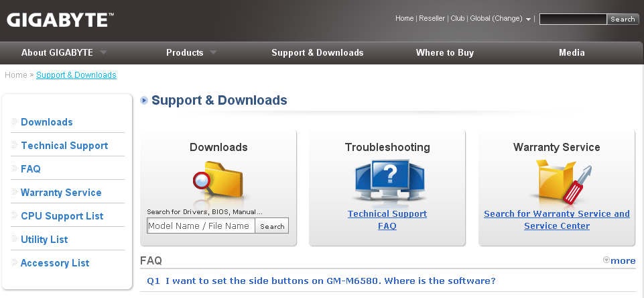The image size is (644, 298).
Task: Click the small arrow icon beside more
Action: click(606, 260)
